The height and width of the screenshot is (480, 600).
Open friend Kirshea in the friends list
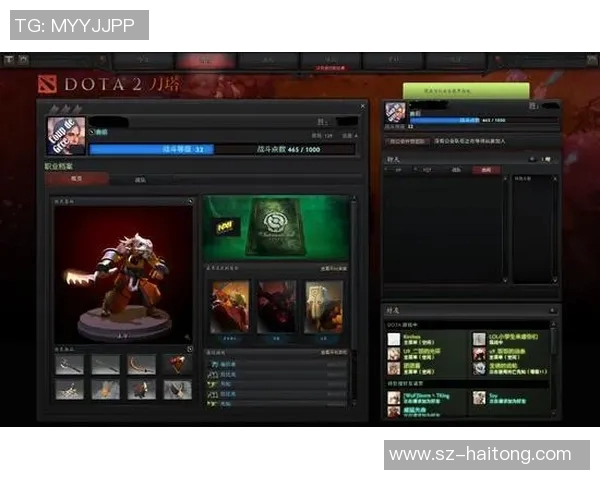point(426,339)
